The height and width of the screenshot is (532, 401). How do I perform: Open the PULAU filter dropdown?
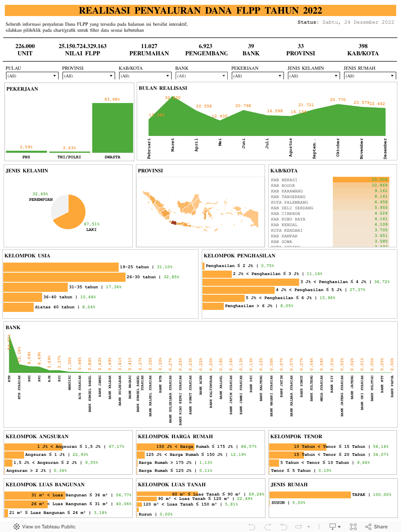tap(32, 76)
